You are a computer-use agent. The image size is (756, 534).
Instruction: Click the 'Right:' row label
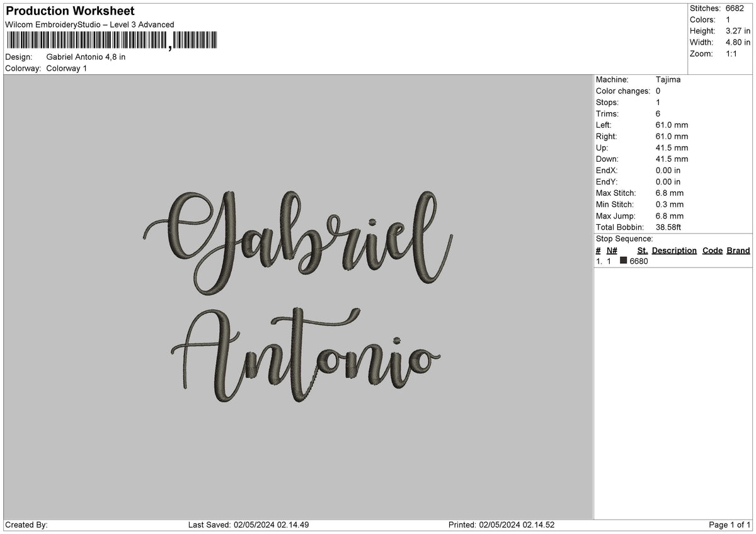pos(607,136)
